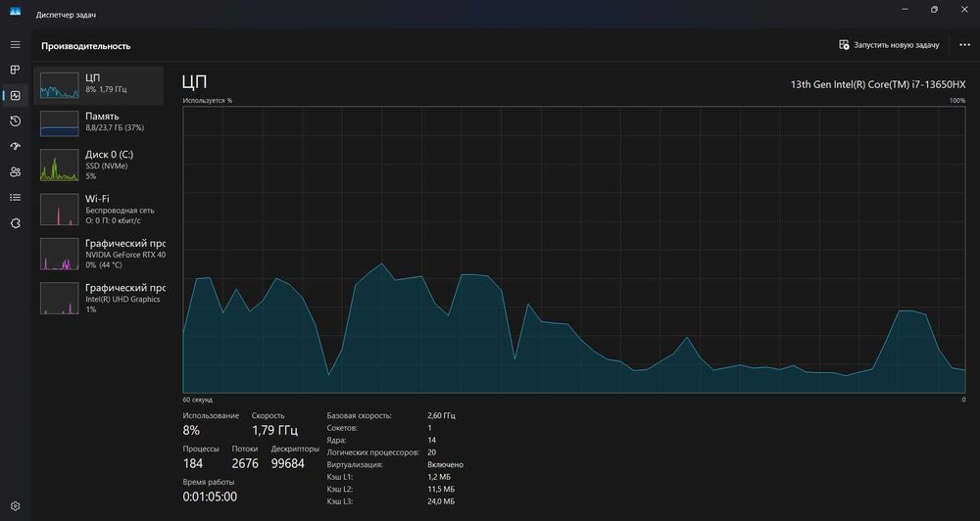Open the hamburger navigation menu
This screenshot has width=980, height=521.
(x=15, y=45)
